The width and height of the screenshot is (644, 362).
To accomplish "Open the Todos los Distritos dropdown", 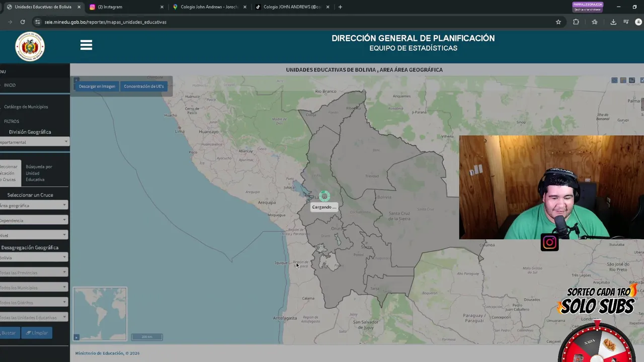I will coord(33,303).
